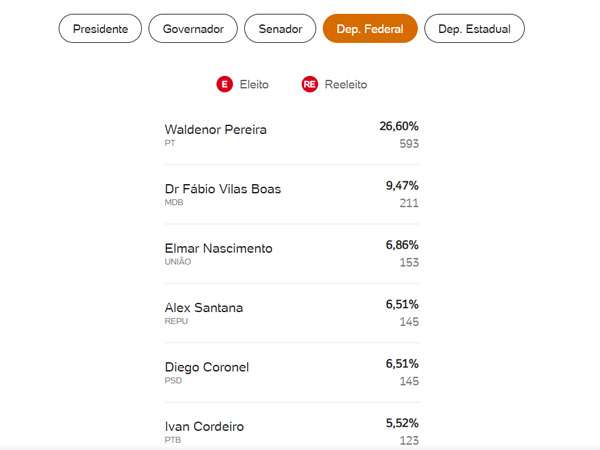Viewport: 600px width, 450px height.
Task: Open Ivan Cordeiro's result entry
Action: pos(203,427)
